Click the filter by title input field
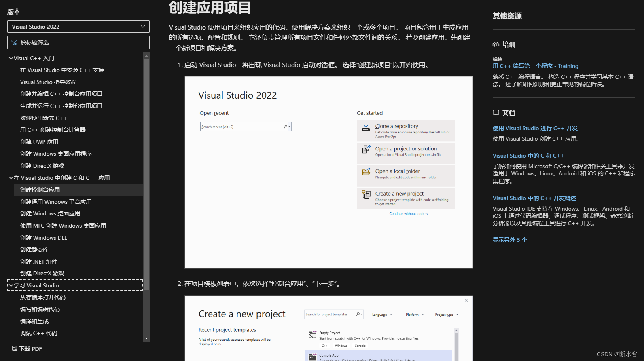This screenshot has width=644, height=361. pyautogui.click(x=78, y=42)
